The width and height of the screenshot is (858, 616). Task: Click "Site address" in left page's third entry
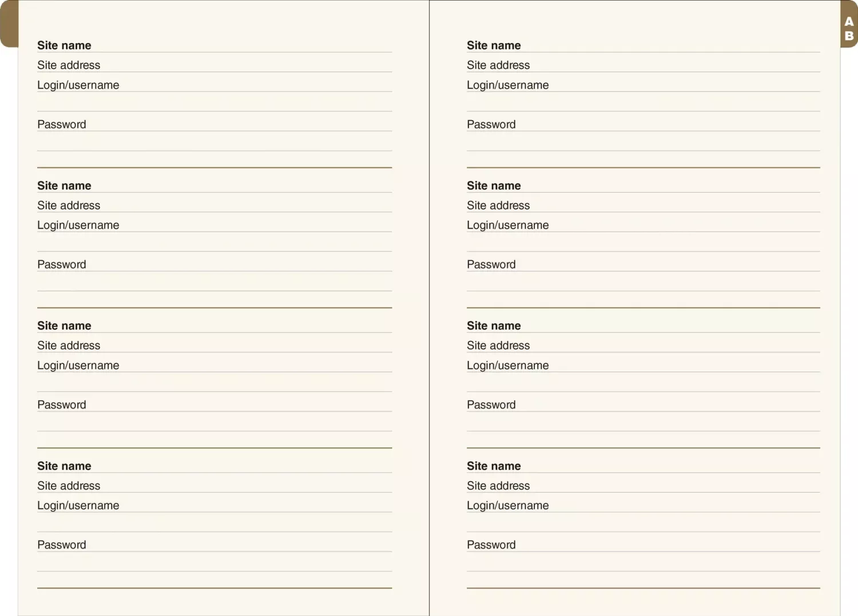point(69,345)
